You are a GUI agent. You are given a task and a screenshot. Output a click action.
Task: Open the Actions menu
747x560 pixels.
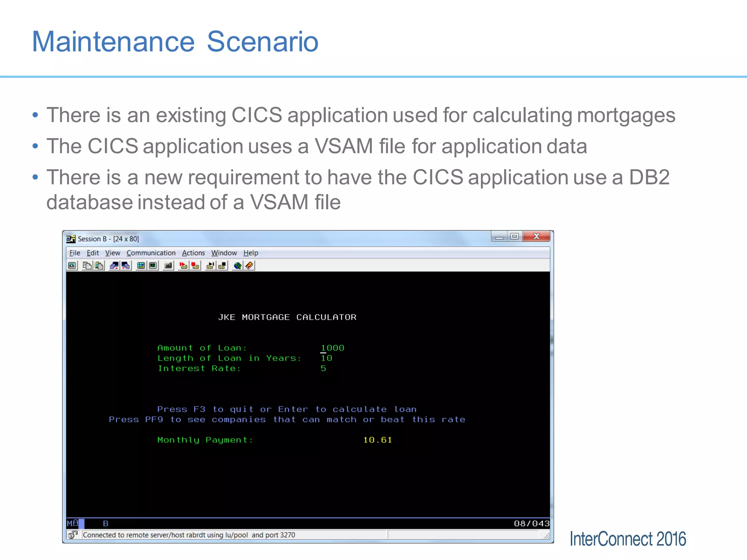pyautogui.click(x=193, y=253)
